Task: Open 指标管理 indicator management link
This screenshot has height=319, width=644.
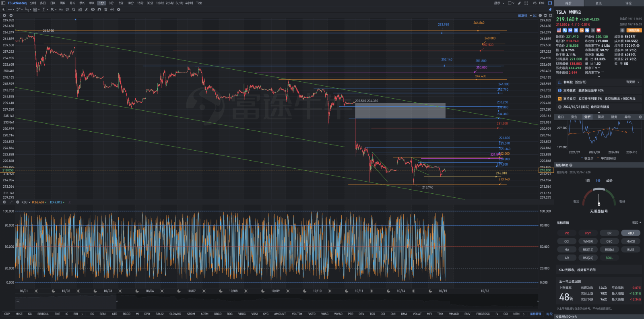Action: coord(536,314)
